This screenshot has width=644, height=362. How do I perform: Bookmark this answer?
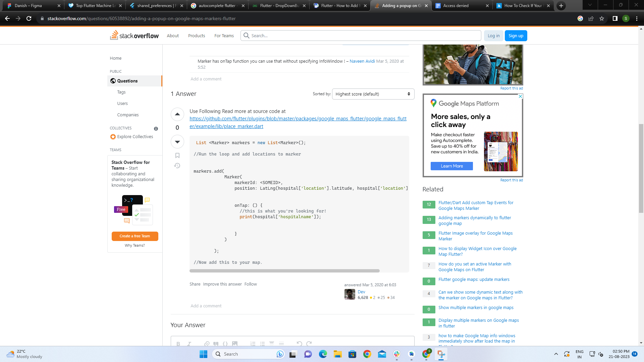point(177,156)
